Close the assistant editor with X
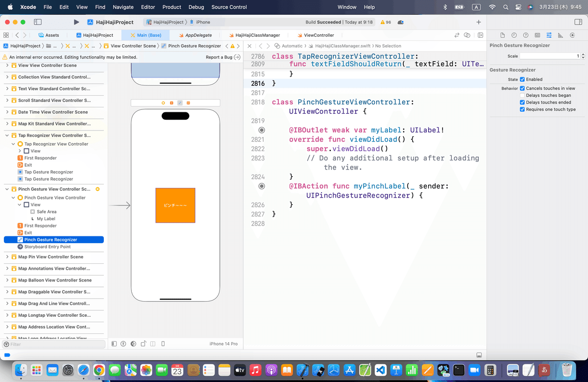The width and height of the screenshot is (588, 382). tap(249, 46)
